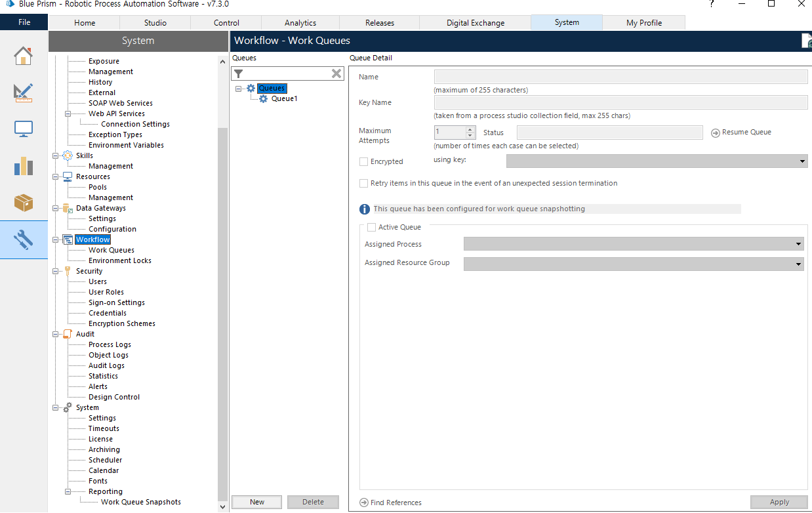Clear the queue filter with the X icon

[x=336, y=73]
